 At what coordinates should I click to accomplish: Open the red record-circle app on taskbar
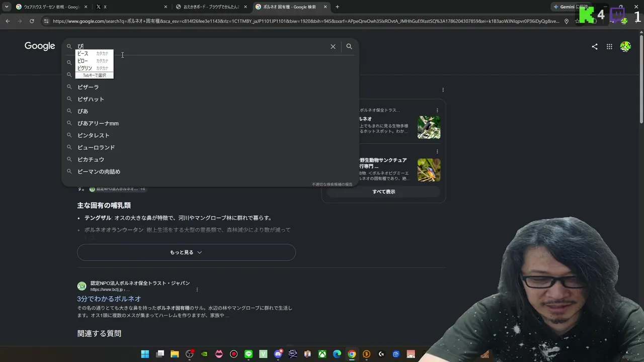pyautogui.click(x=233, y=354)
